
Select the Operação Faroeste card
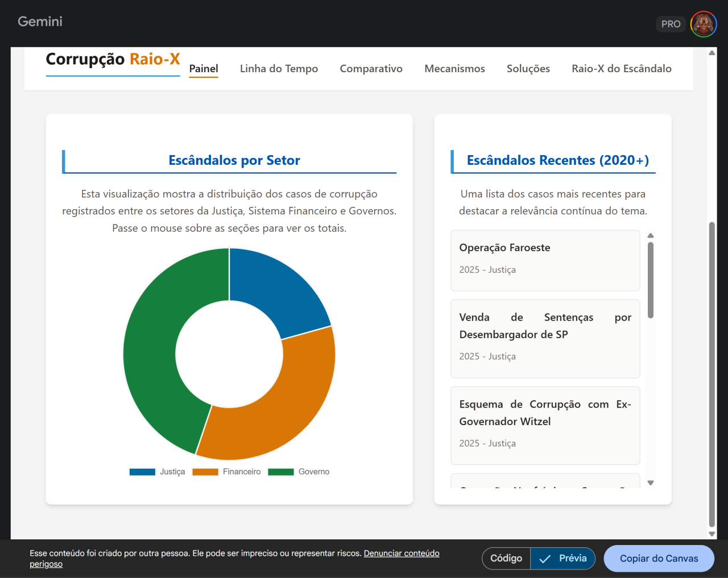coord(545,260)
